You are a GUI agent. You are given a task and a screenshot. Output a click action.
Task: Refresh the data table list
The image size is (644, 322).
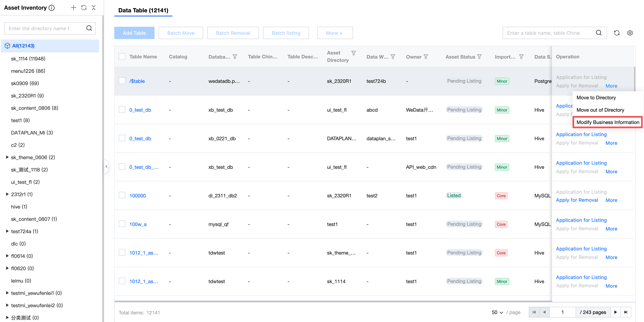click(x=617, y=33)
